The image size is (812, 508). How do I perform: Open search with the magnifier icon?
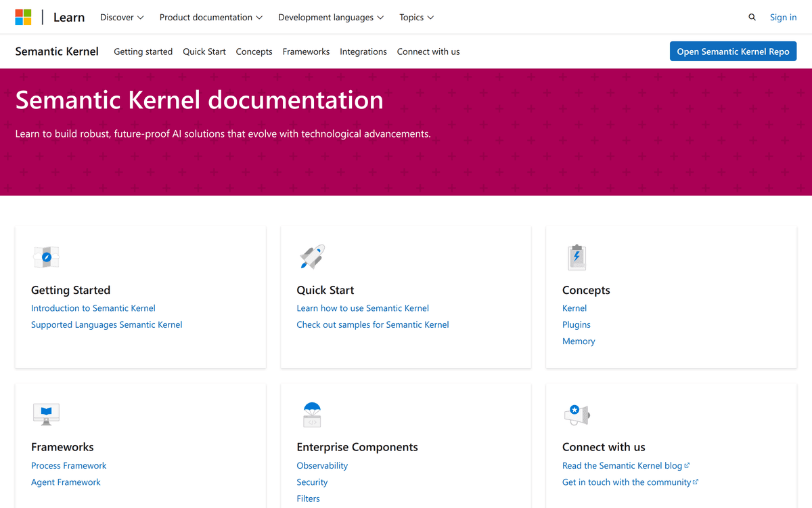point(752,18)
